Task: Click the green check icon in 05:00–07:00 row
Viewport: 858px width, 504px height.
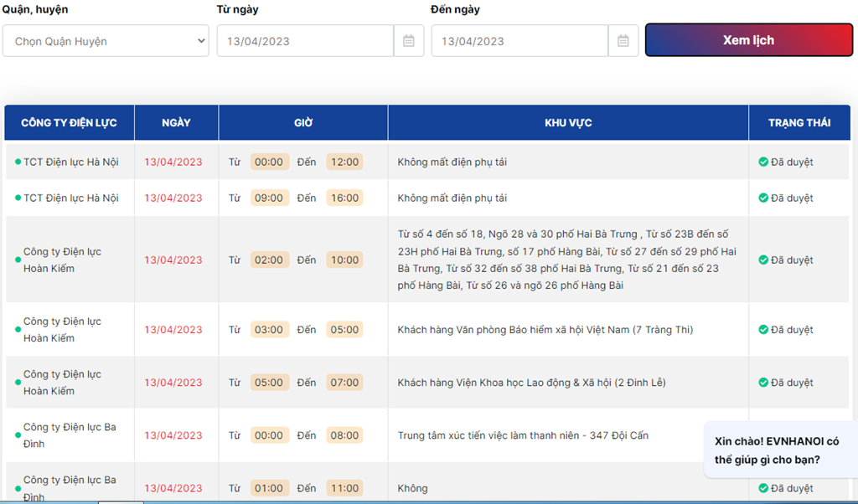Action: point(763,383)
